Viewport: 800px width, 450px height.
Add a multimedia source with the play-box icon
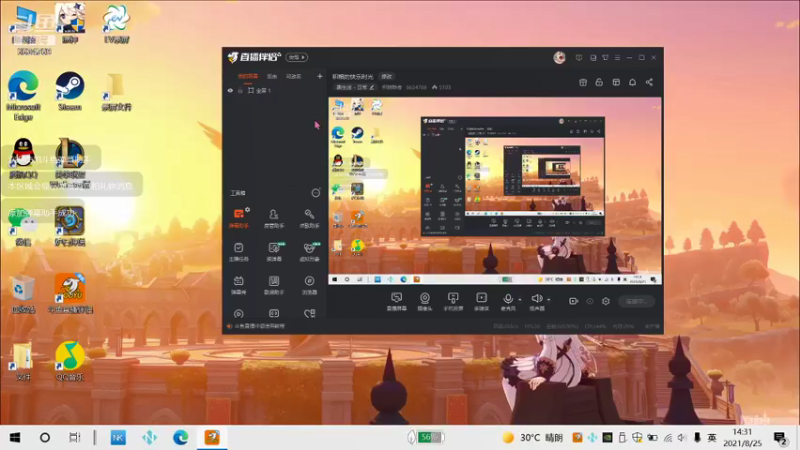[481, 302]
